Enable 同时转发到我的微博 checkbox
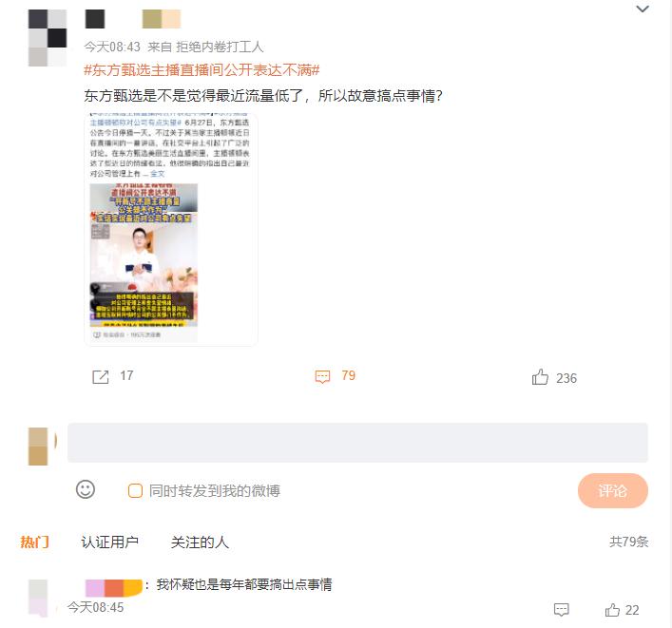 click(x=135, y=490)
